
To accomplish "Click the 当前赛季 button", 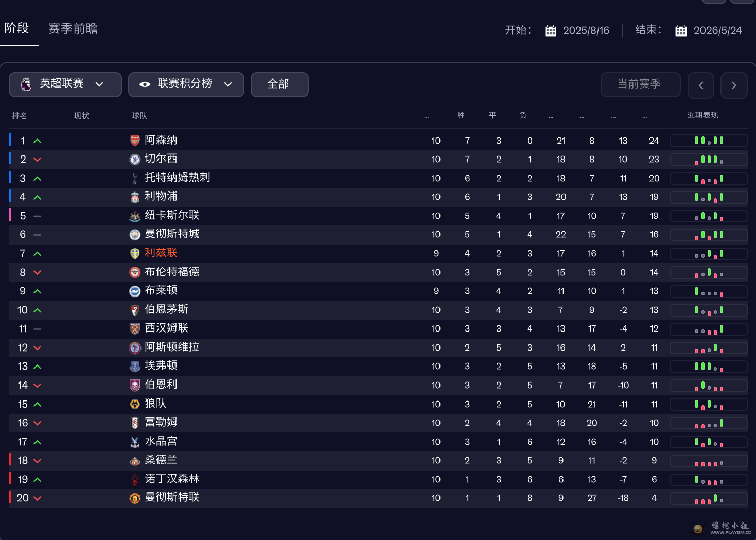I will tap(640, 84).
